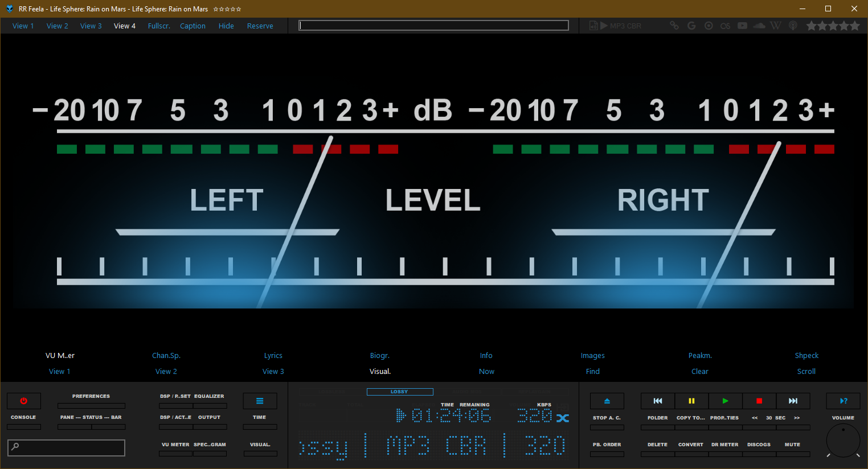Toggle the MUTE button
This screenshot has width=868, height=469.
click(792, 454)
